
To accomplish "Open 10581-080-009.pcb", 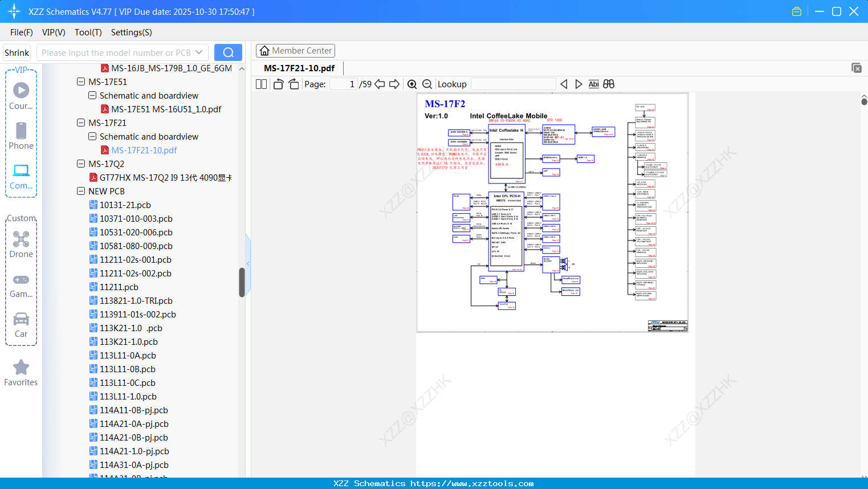I will pyautogui.click(x=136, y=246).
